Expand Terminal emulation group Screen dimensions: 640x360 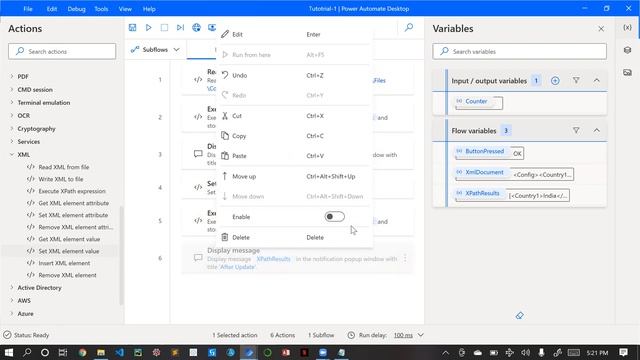pos(12,102)
